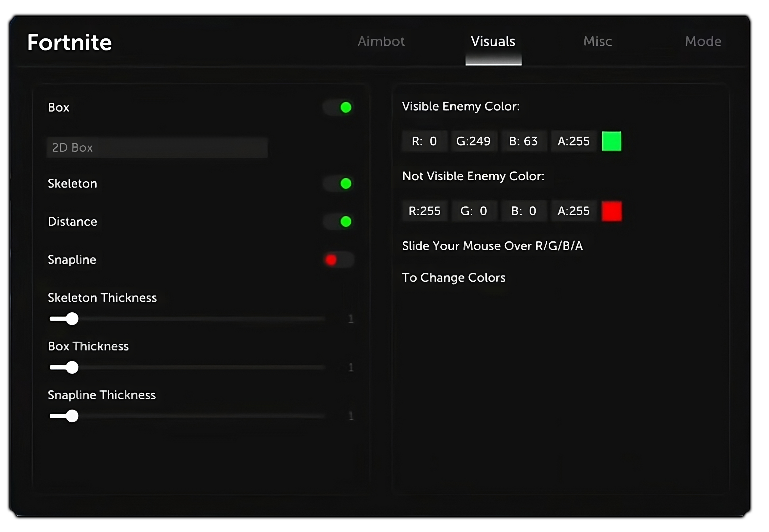
Task: Click the red not visible color swatch
Action: (x=611, y=211)
